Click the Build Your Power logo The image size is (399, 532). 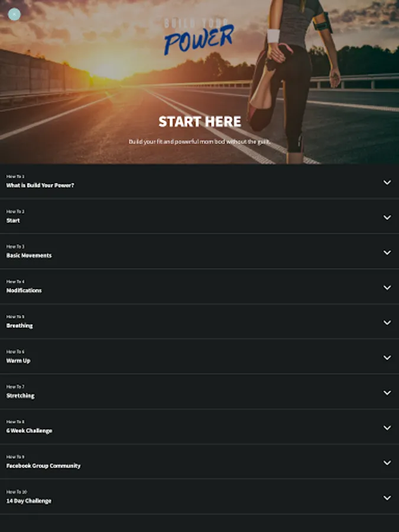199,36
